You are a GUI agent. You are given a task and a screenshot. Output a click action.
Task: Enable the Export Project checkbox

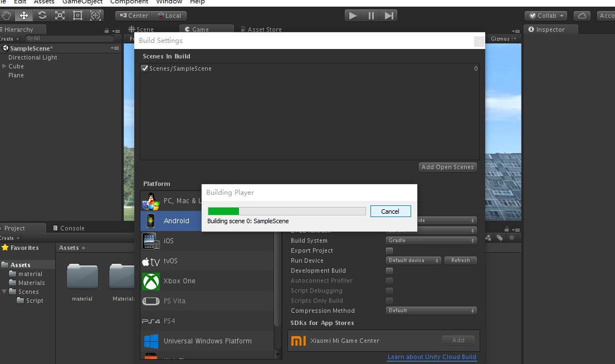[389, 250]
